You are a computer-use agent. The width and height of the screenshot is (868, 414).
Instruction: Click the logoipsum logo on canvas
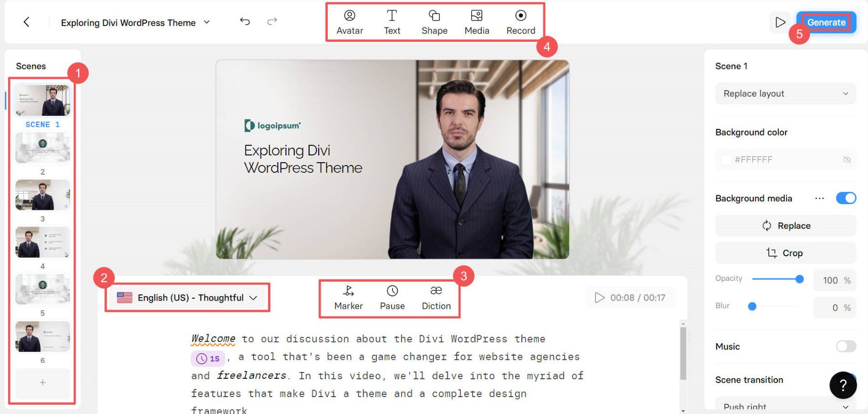pos(272,126)
